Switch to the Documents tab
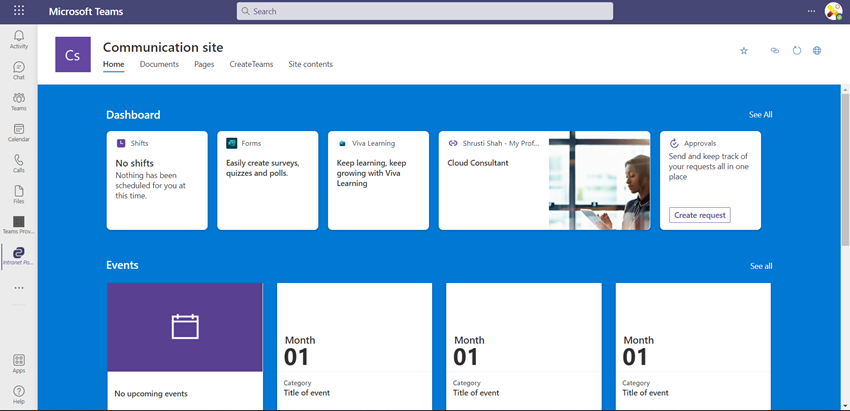Image resolution: width=850 pixels, height=411 pixels. click(x=159, y=64)
